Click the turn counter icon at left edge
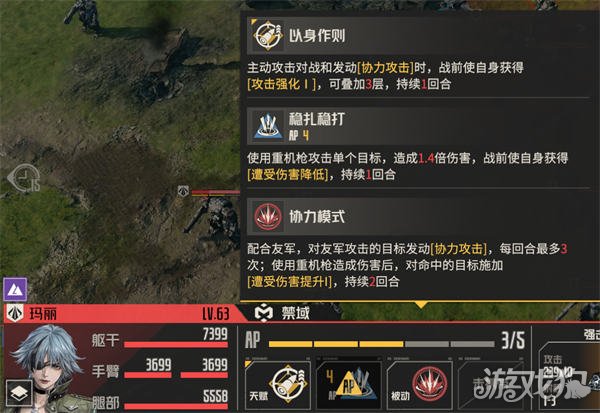600x413 pixels. pyautogui.click(x=24, y=178)
